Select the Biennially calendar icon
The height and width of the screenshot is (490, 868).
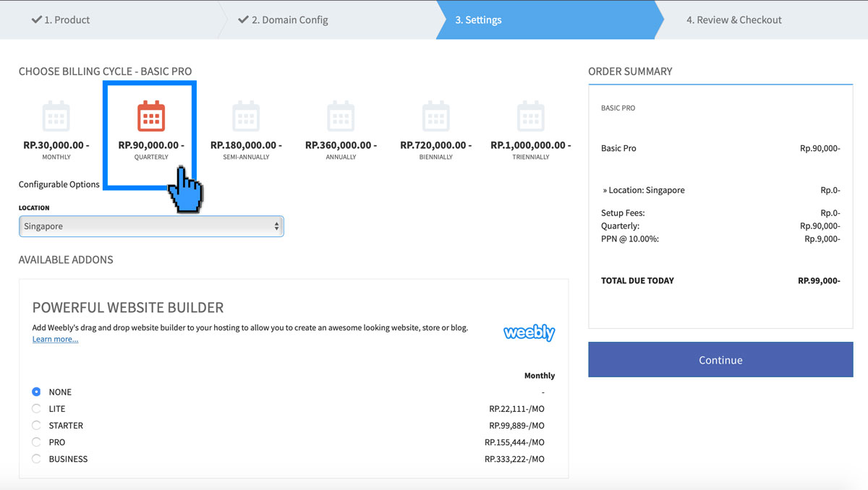pos(435,116)
